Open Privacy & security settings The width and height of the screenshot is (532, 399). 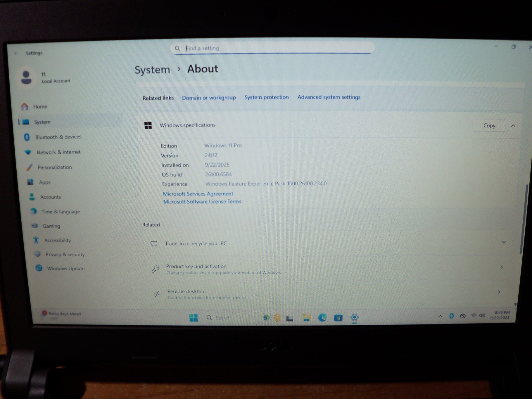point(65,254)
